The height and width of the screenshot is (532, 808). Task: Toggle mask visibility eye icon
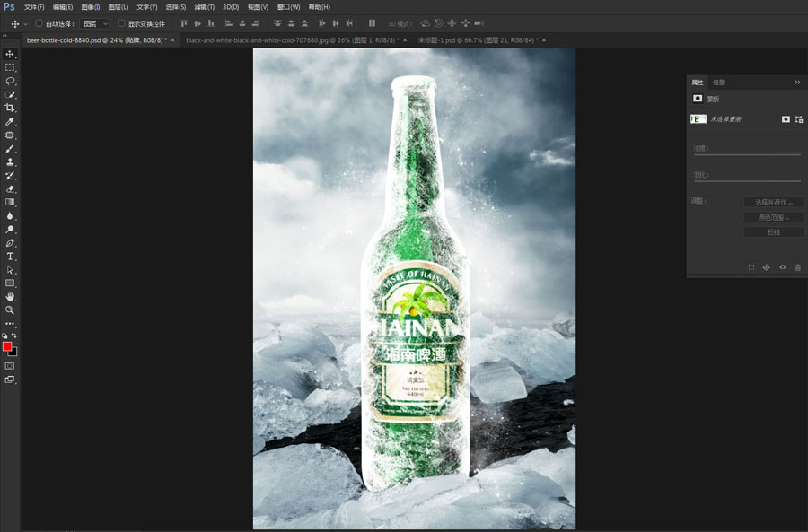[782, 267]
